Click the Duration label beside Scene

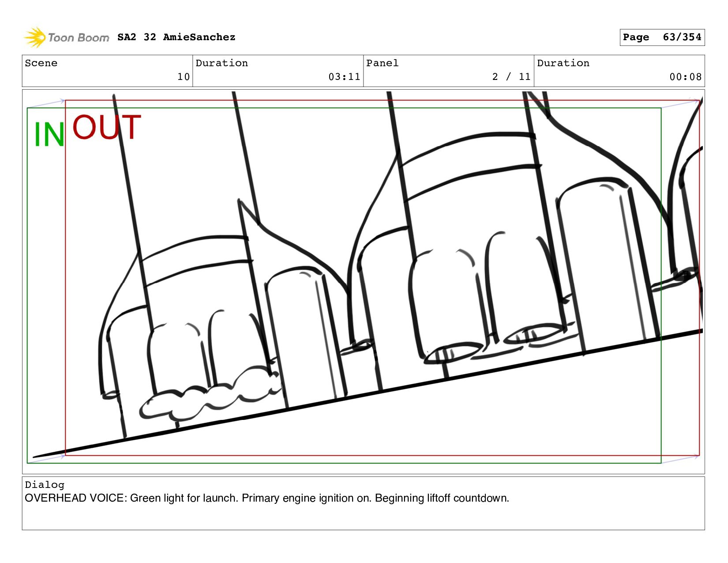tap(221, 63)
